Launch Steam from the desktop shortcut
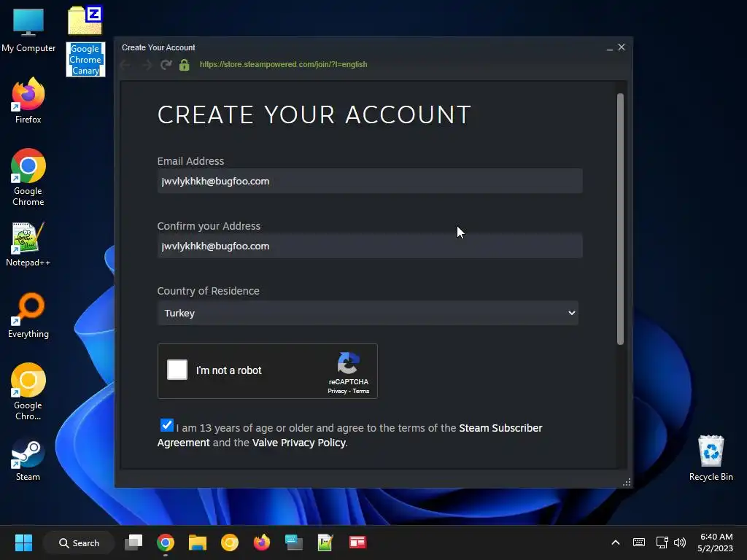 (x=28, y=460)
